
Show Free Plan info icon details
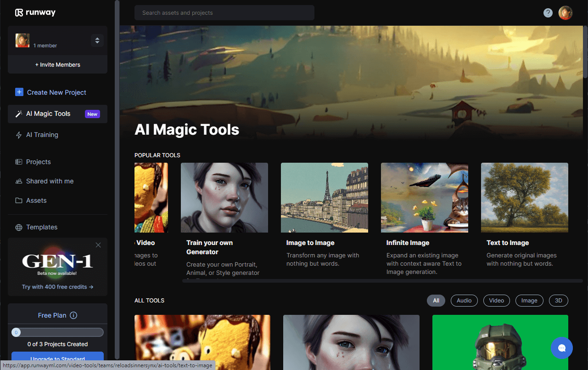[73, 315]
